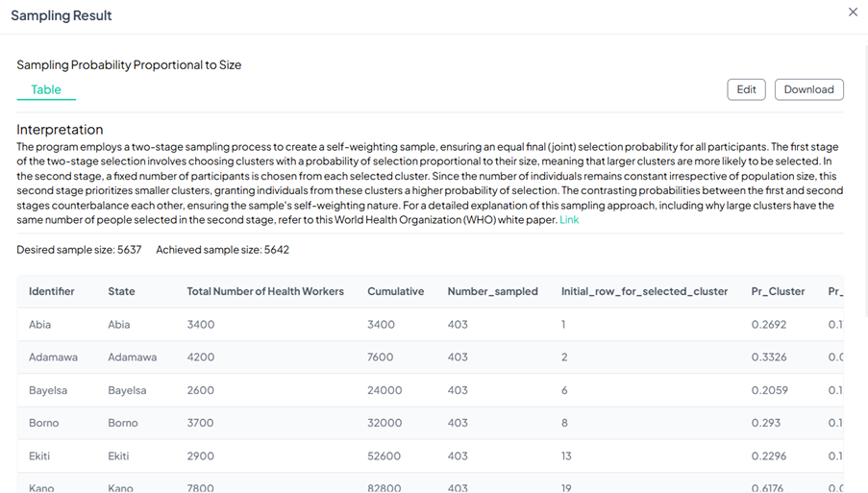The width and height of the screenshot is (868, 493).
Task: Switch to the Table tab
Action: click(x=46, y=89)
